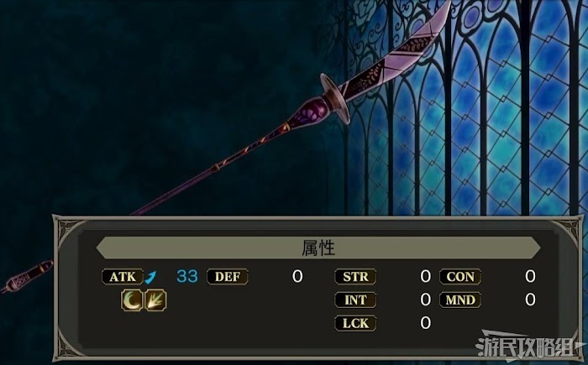The width and height of the screenshot is (588, 365).
Task: Click the thrust attack attribute icon
Action: (155, 300)
